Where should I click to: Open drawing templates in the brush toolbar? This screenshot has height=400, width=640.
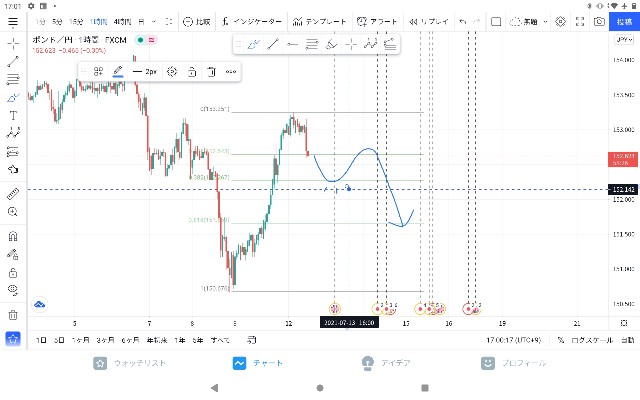point(98,72)
